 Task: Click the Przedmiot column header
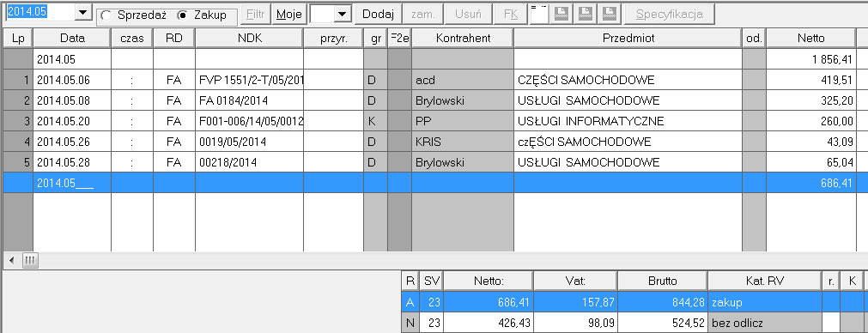coord(628,38)
